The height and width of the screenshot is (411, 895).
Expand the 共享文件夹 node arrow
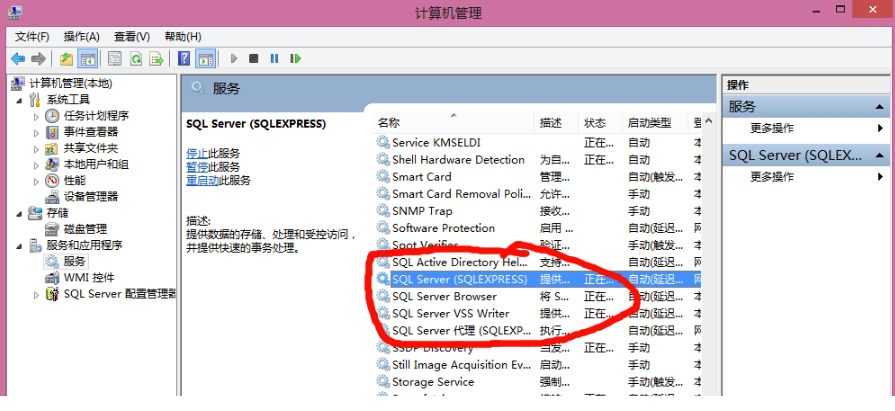pyautogui.click(x=37, y=149)
